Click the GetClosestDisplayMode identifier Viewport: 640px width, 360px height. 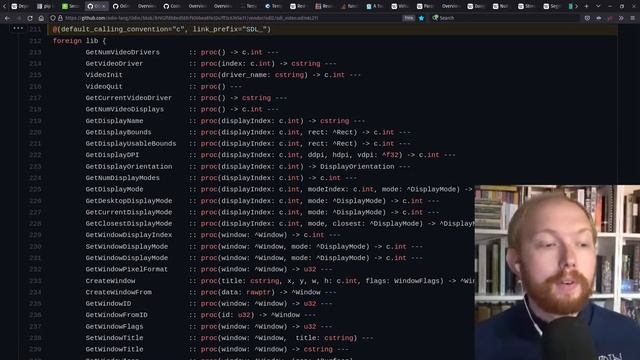tap(129, 224)
